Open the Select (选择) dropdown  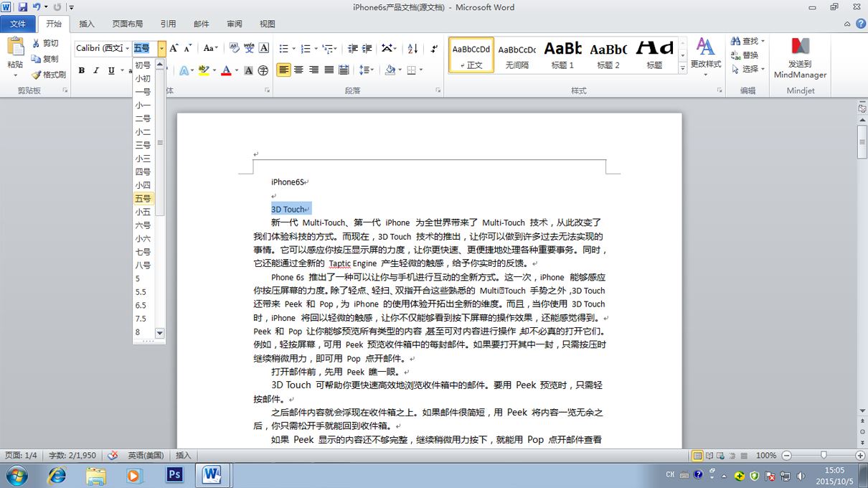click(747, 69)
